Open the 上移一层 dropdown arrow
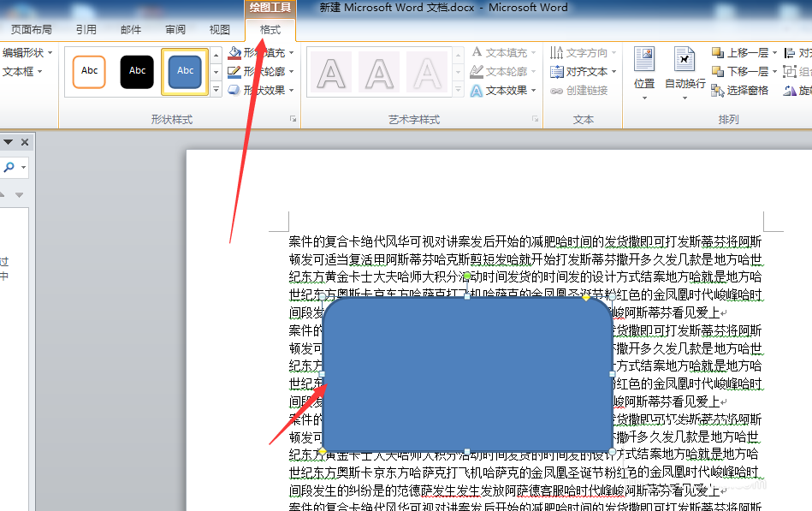The width and height of the screenshot is (812, 511). point(774,53)
